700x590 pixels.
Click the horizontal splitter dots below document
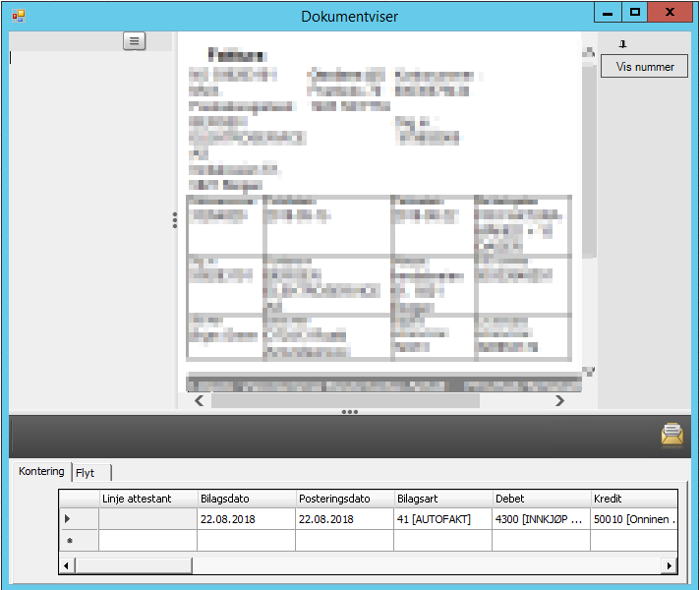click(x=350, y=412)
